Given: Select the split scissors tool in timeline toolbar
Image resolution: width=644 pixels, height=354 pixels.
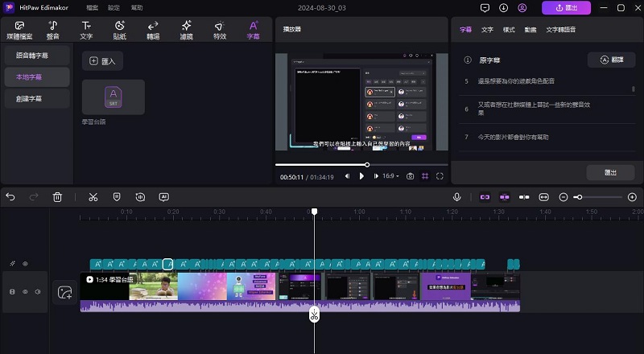Looking at the screenshot, I should coord(93,196).
